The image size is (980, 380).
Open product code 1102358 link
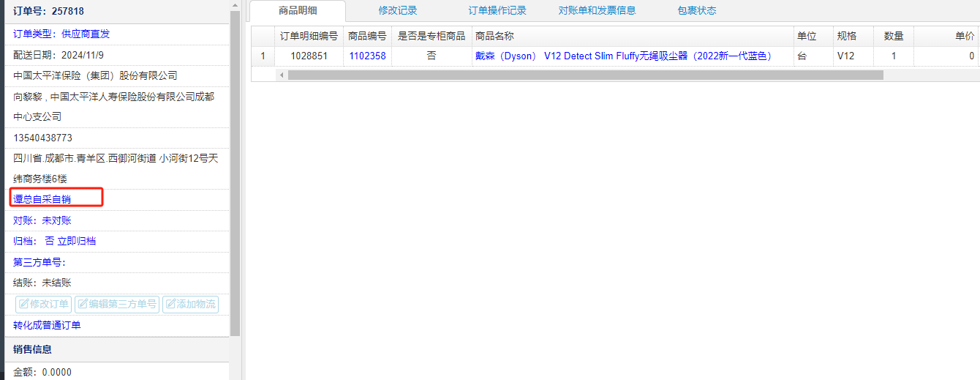pyautogui.click(x=367, y=56)
